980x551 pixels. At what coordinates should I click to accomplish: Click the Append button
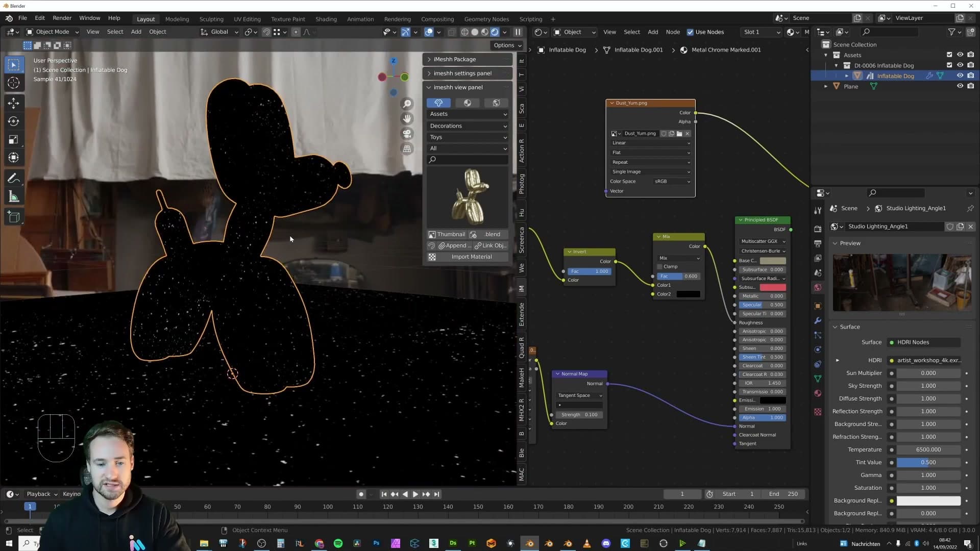pos(454,246)
